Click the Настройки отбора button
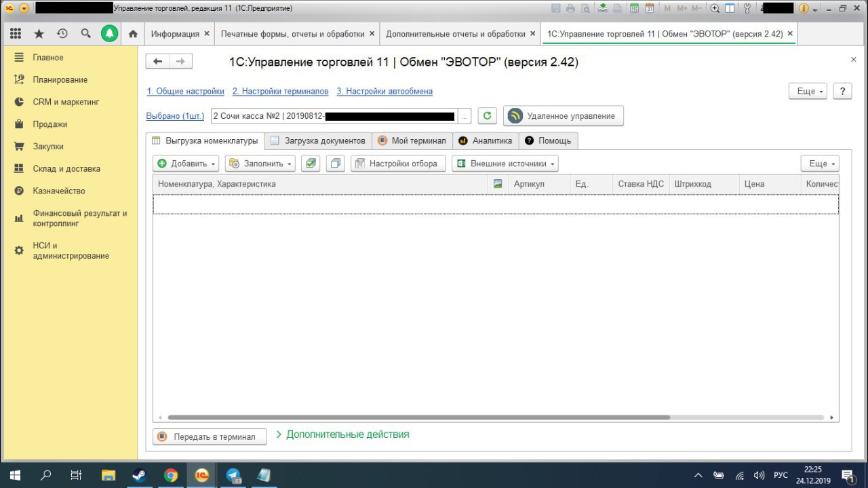Image resolution: width=868 pixels, height=488 pixels. point(398,164)
